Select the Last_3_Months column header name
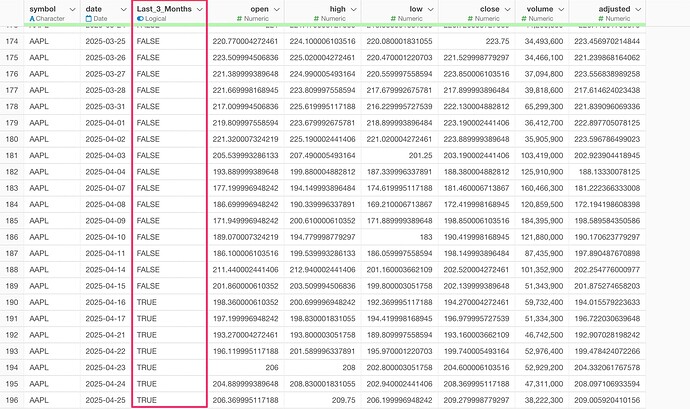The height and width of the screenshot is (409, 690). (x=164, y=9)
